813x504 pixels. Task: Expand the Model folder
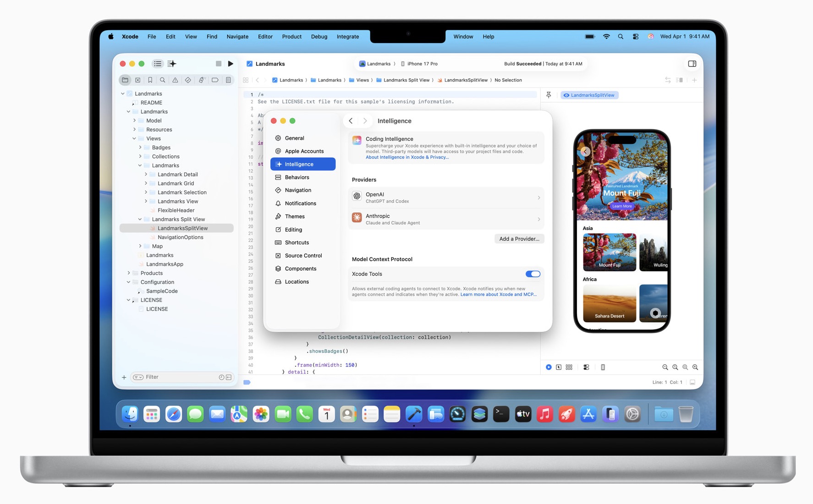tap(135, 121)
